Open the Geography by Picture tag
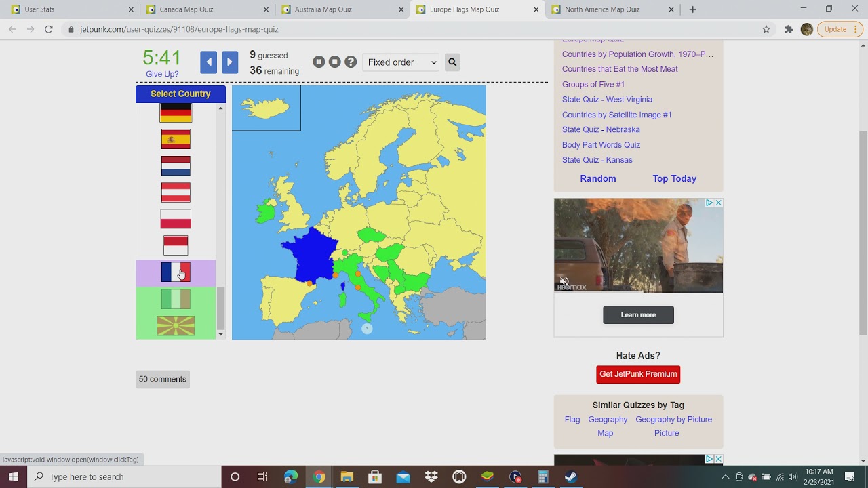The width and height of the screenshot is (868, 488). coord(673,420)
